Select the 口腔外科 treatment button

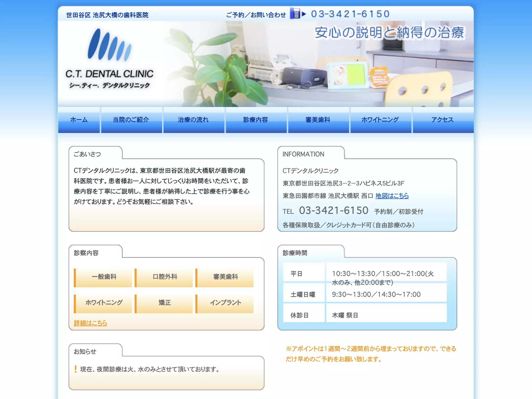point(164,278)
